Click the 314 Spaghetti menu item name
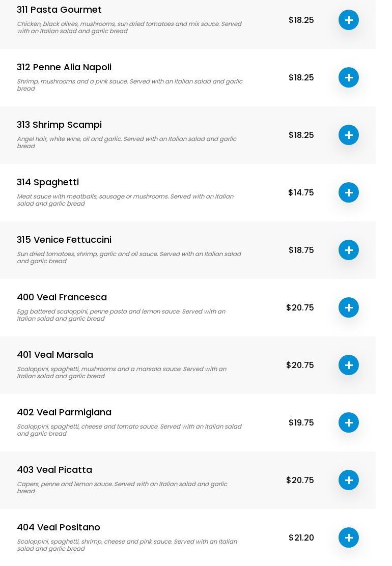Viewport: 392px width, 566px height. pos(48,182)
